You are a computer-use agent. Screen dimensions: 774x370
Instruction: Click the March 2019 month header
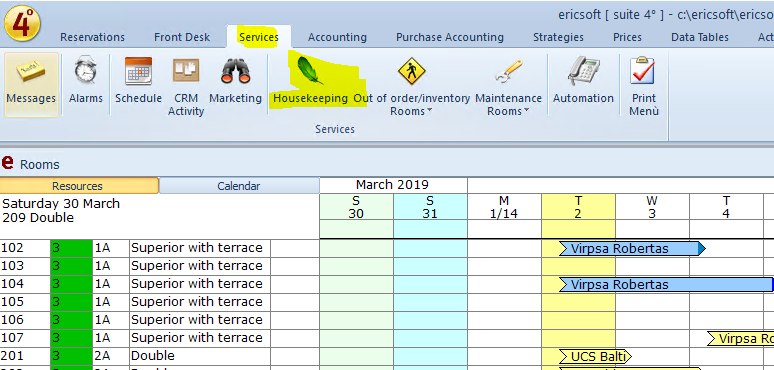tap(393, 185)
